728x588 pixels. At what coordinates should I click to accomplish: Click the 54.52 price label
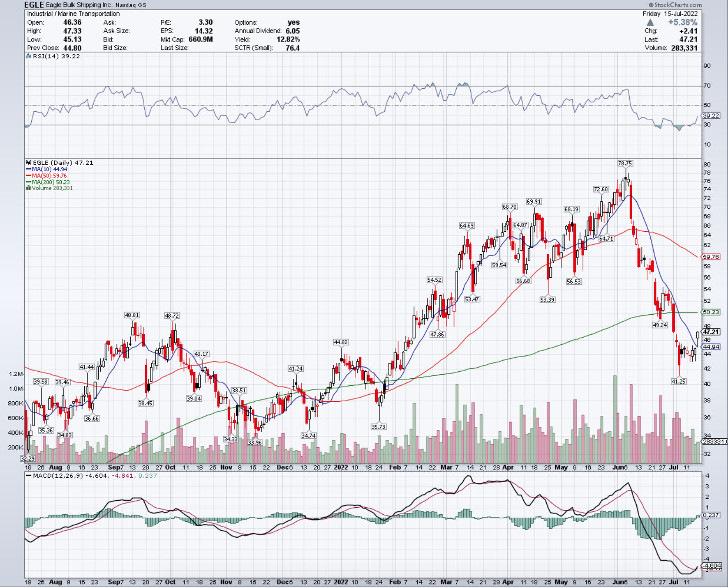pos(434,280)
